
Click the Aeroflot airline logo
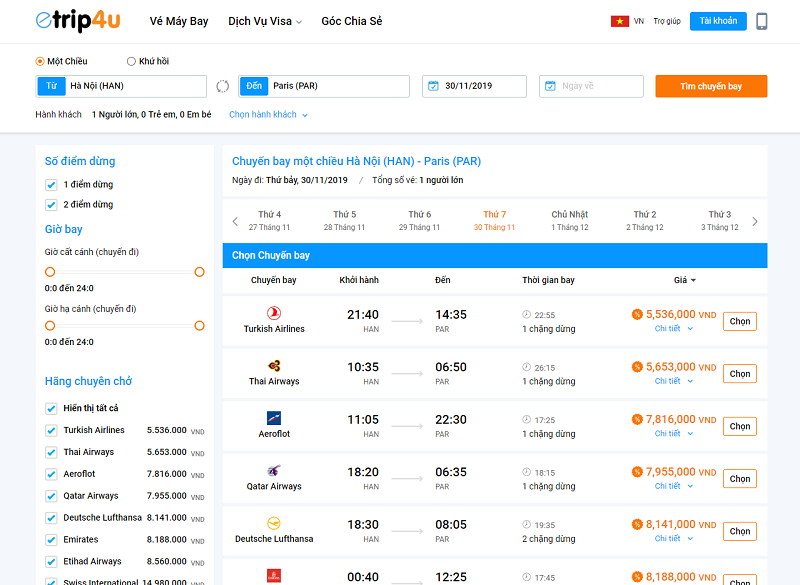272,417
